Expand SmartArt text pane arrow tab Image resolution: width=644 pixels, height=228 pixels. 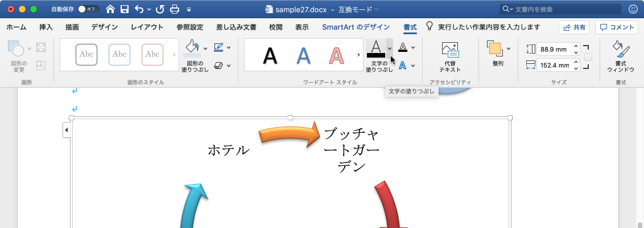(67, 131)
